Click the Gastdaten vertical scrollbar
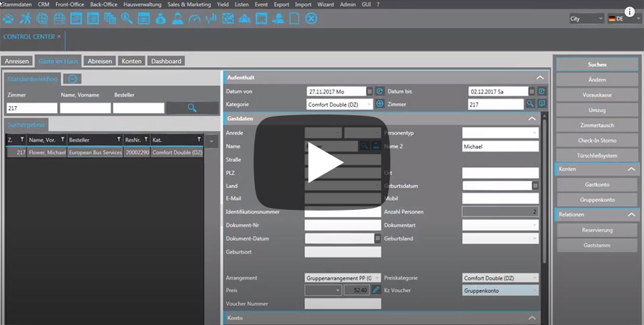644x325 pixels. tap(544, 191)
